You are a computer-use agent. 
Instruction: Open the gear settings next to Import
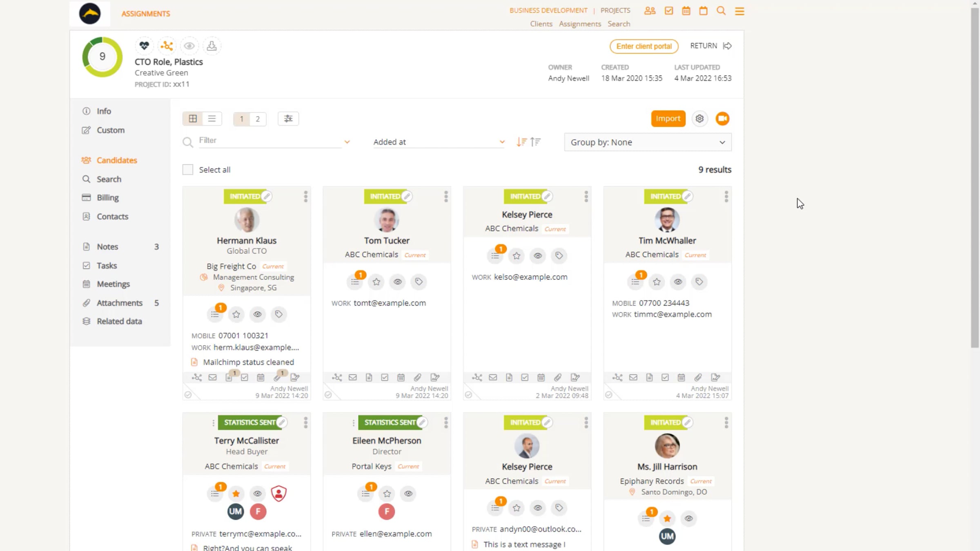[x=699, y=119]
